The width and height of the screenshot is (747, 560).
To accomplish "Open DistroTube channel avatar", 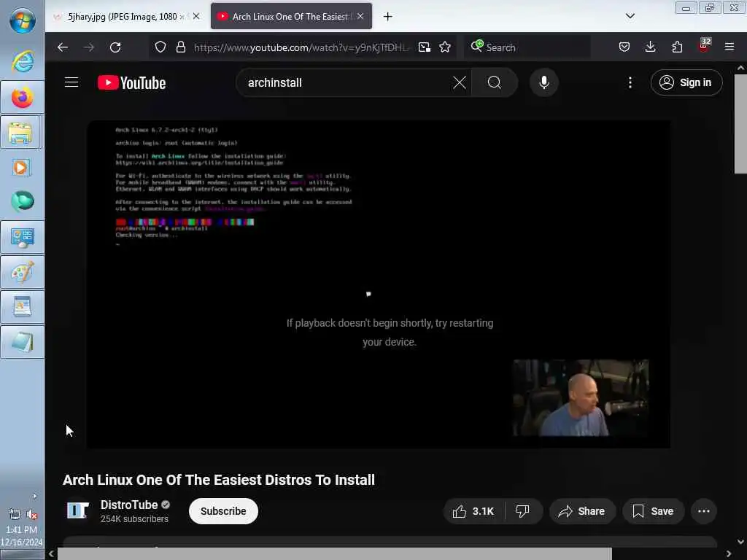I will [78, 511].
